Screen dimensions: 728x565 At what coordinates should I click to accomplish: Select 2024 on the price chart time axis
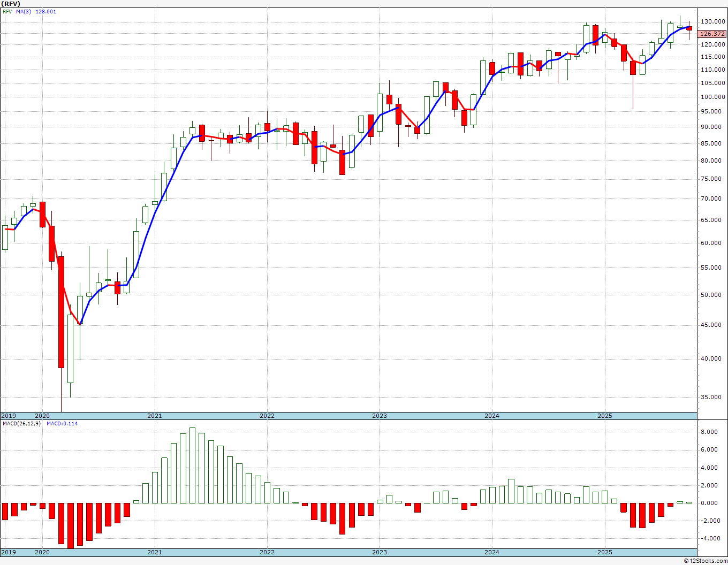click(x=492, y=416)
